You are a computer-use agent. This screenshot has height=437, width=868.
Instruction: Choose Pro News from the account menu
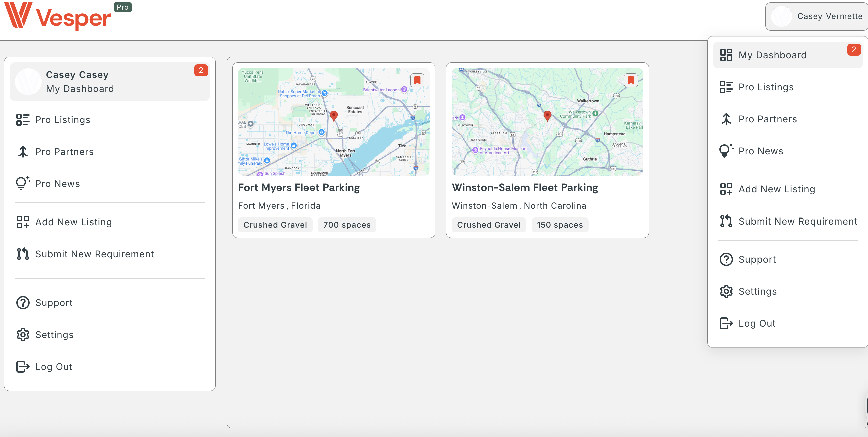click(761, 151)
